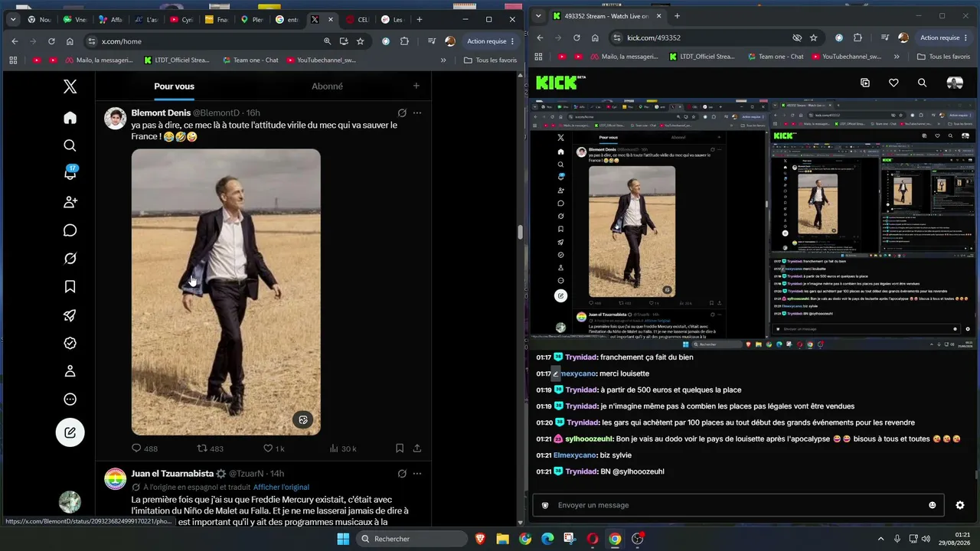
Task: Open the rocket icon in X sidebar
Action: click(70, 315)
